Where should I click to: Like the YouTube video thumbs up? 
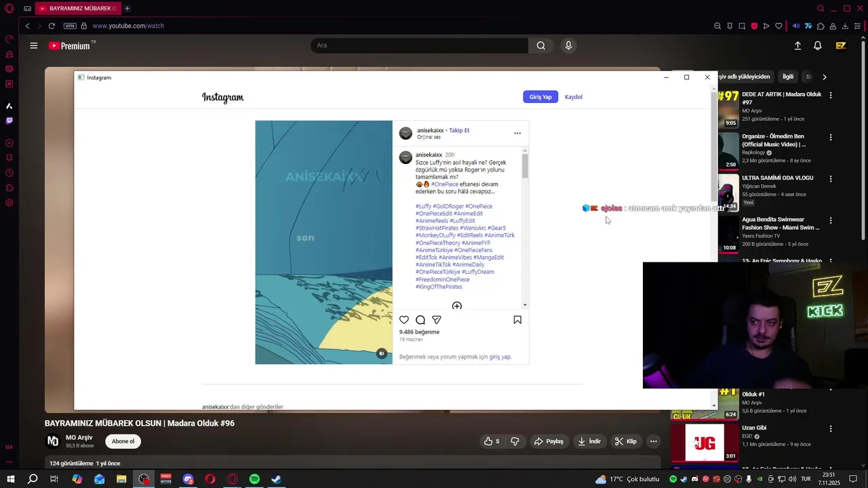click(492, 441)
